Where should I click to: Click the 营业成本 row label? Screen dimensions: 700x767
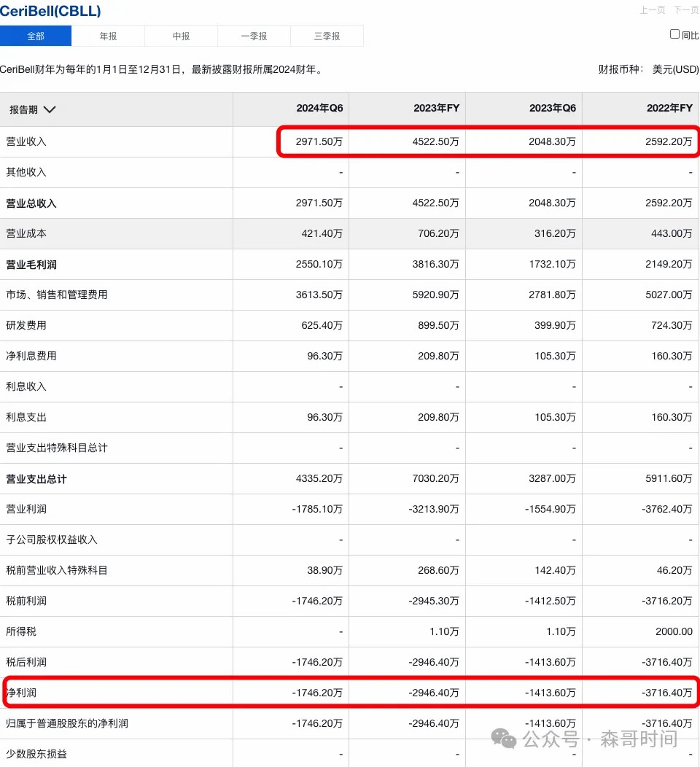point(26,234)
